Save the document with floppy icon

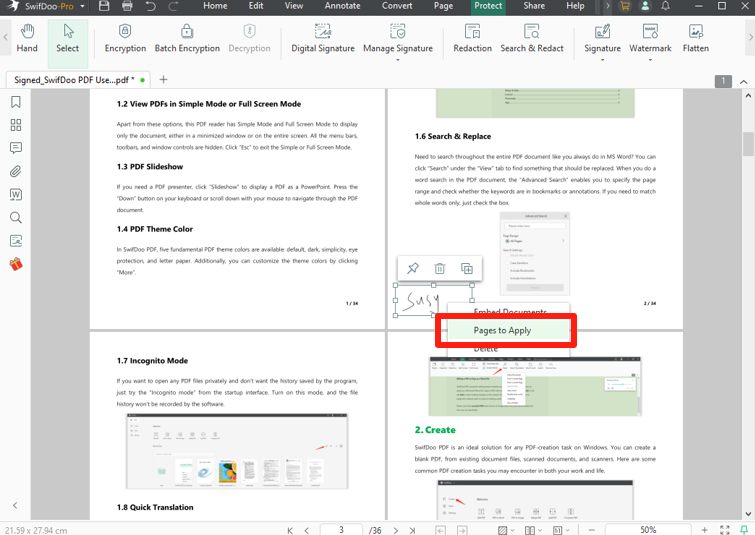coord(104,6)
